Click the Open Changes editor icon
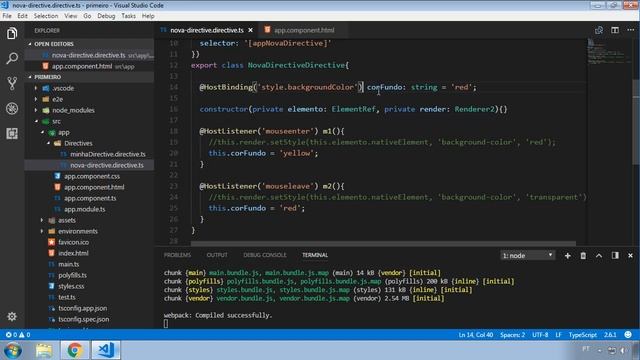Viewport: 640px width, 360px height. pyautogui.click(x=599, y=30)
